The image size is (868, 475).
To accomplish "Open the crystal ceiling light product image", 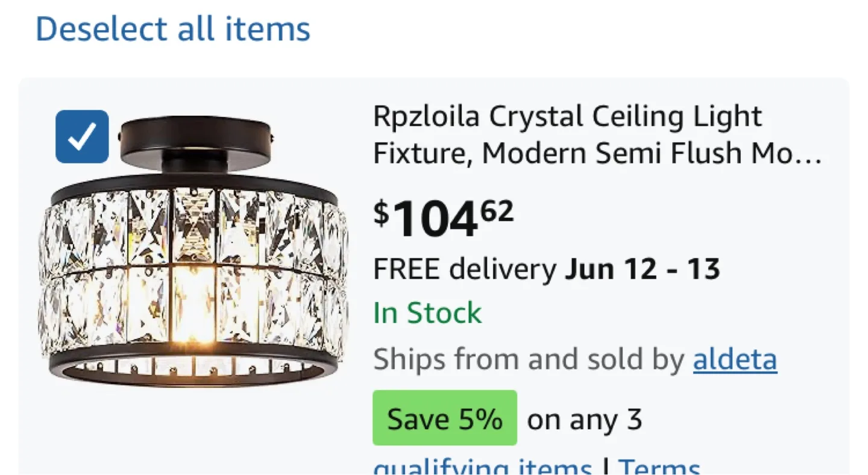I will click(x=193, y=265).
